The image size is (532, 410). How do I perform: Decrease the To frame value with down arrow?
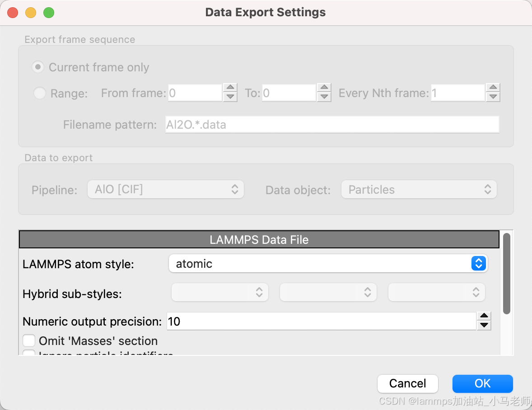coord(324,97)
